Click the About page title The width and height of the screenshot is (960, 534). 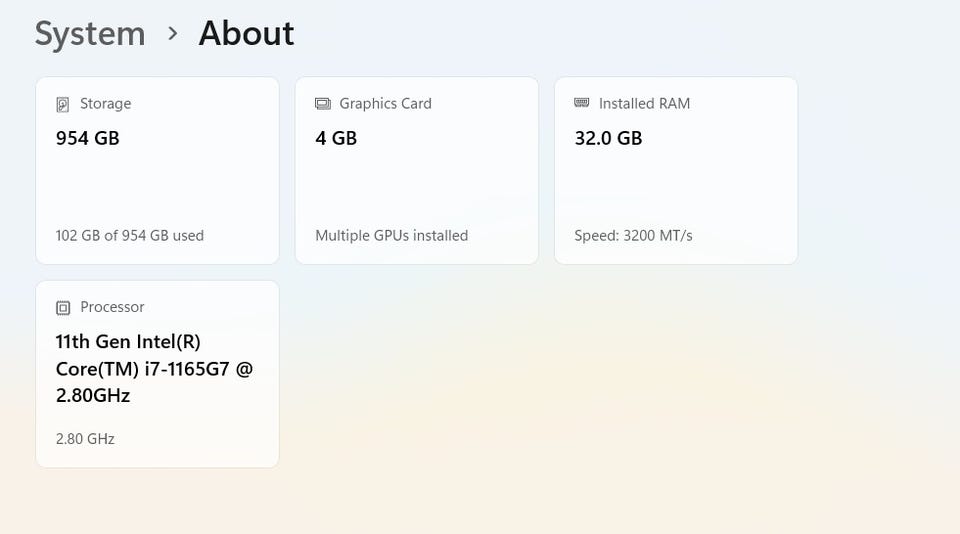pos(246,34)
